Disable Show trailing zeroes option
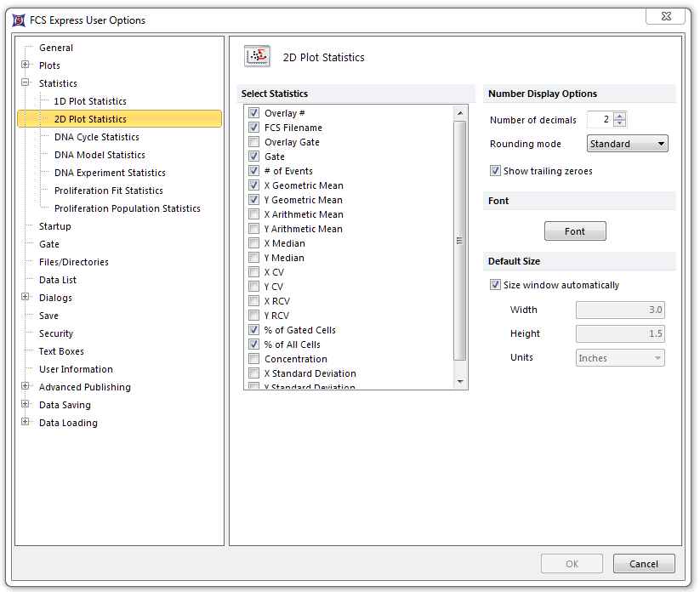 point(495,171)
